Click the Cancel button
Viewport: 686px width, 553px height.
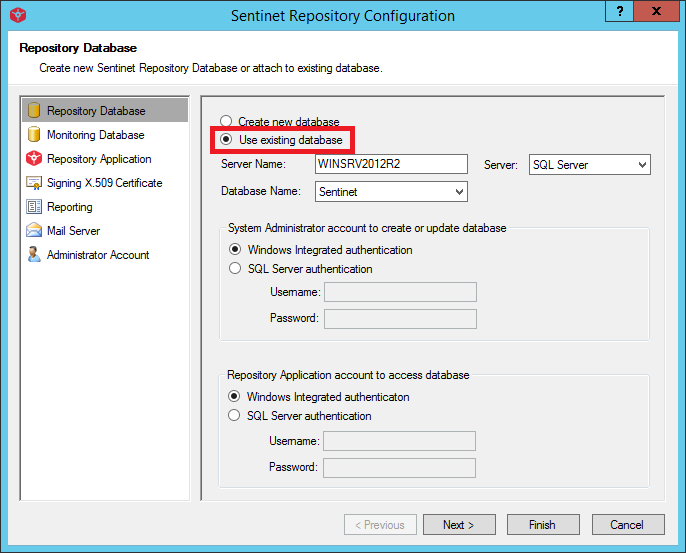(x=628, y=524)
